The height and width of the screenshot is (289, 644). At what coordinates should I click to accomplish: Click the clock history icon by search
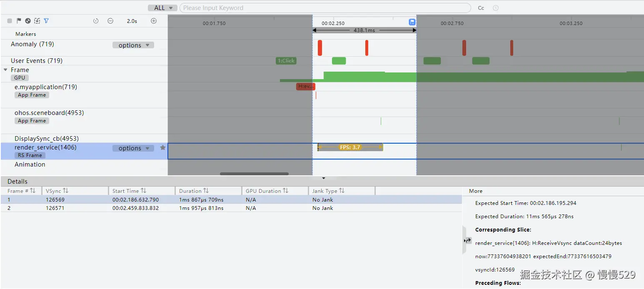496,8
